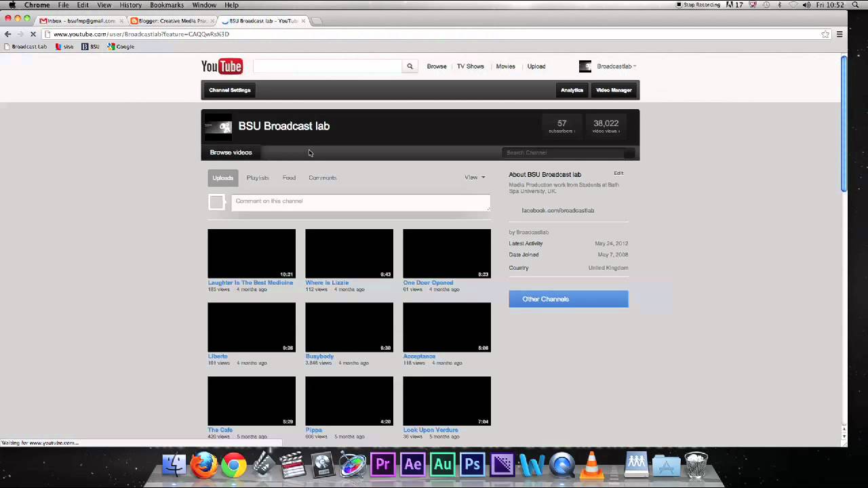The image size is (868, 488).
Task: Open the TV Shows link
Action: click(x=470, y=66)
